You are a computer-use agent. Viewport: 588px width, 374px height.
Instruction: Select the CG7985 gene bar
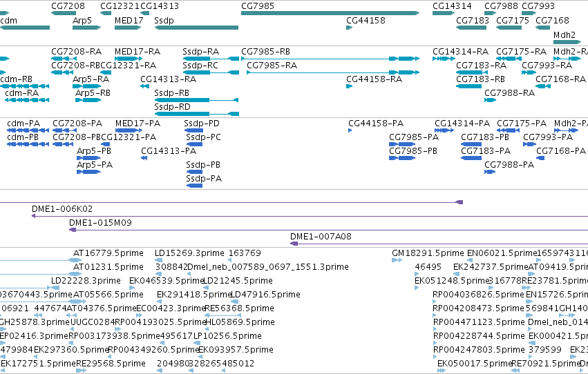click(330, 13)
